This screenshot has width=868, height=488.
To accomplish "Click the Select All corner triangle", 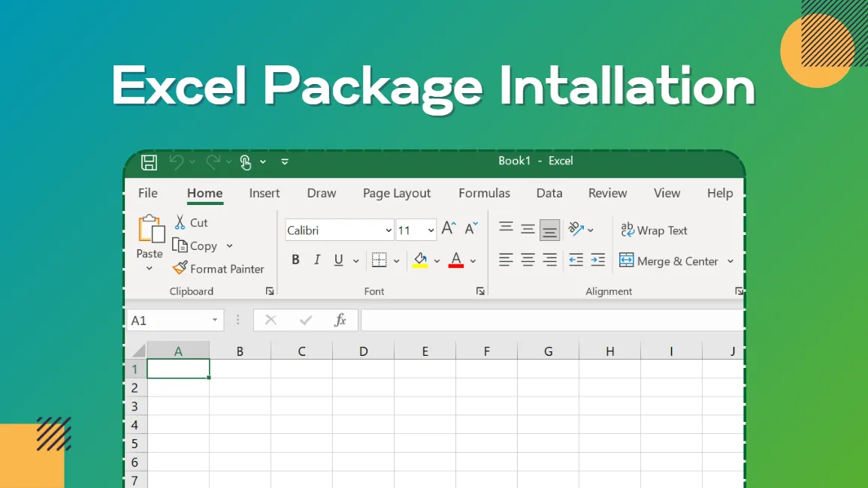I will point(138,350).
